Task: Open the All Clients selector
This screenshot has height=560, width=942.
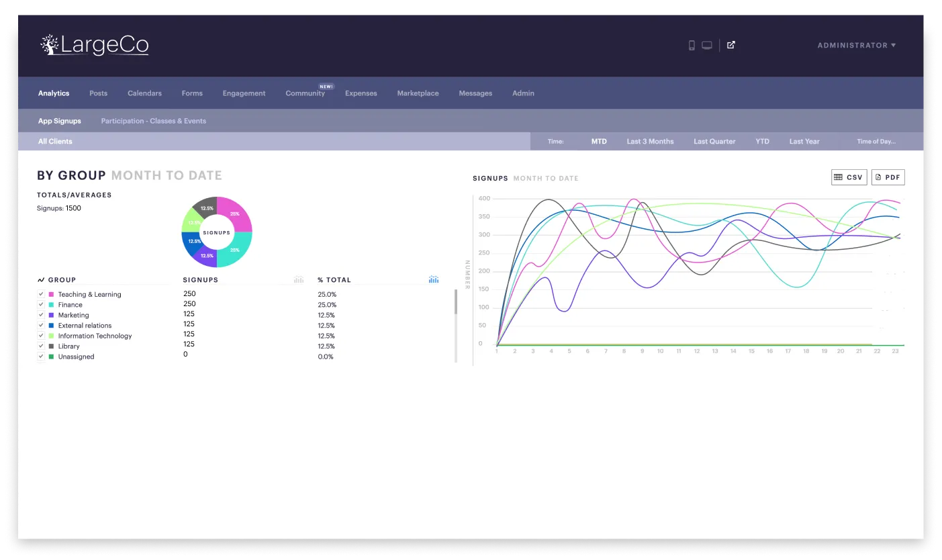Action: pos(55,142)
